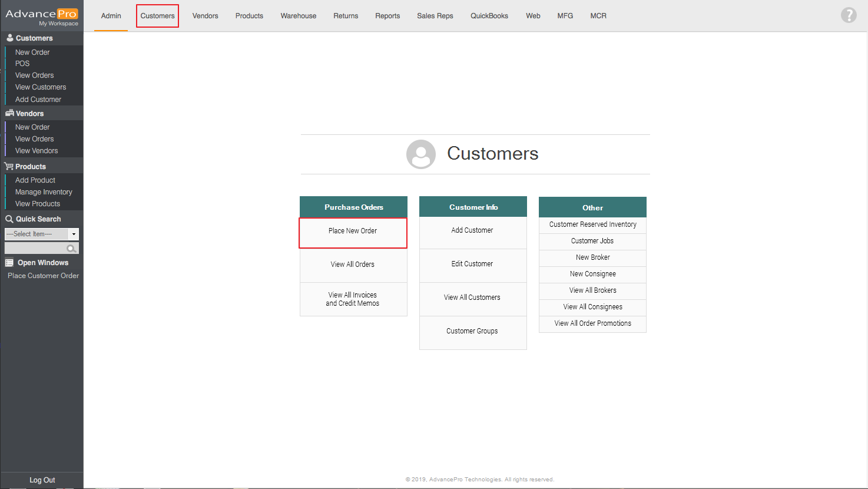
Task: Click Log Out in the sidebar
Action: [42, 480]
